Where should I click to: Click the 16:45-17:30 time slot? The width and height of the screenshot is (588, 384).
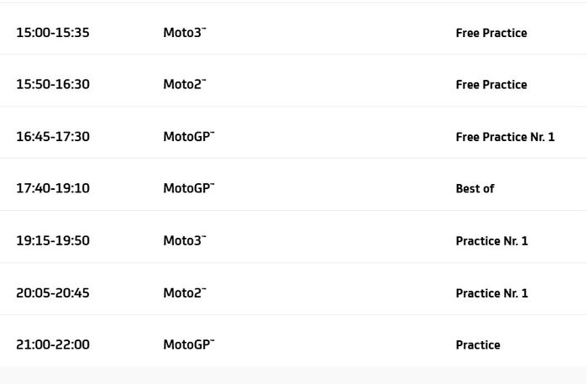point(53,137)
